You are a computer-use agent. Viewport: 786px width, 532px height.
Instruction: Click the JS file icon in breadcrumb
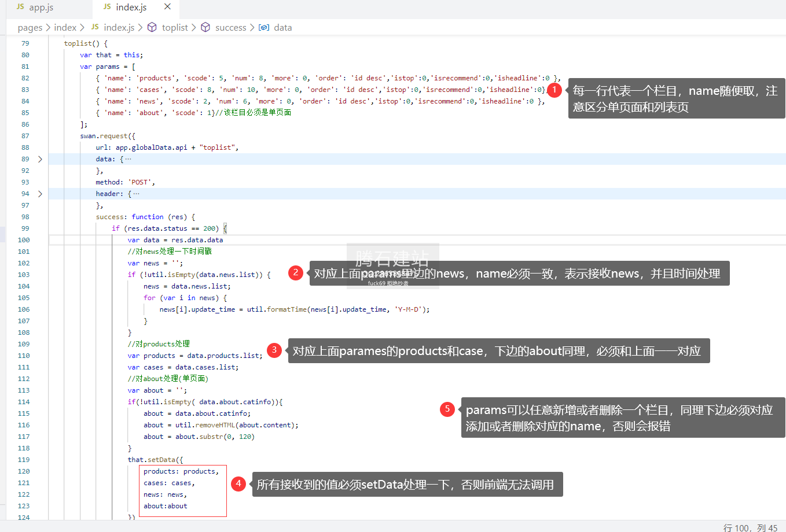pyautogui.click(x=95, y=27)
